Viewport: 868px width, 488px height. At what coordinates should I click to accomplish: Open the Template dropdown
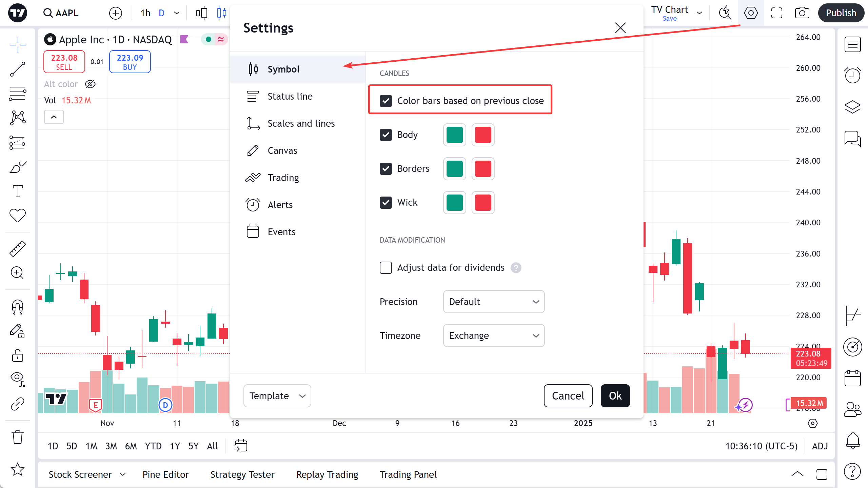click(277, 396)
